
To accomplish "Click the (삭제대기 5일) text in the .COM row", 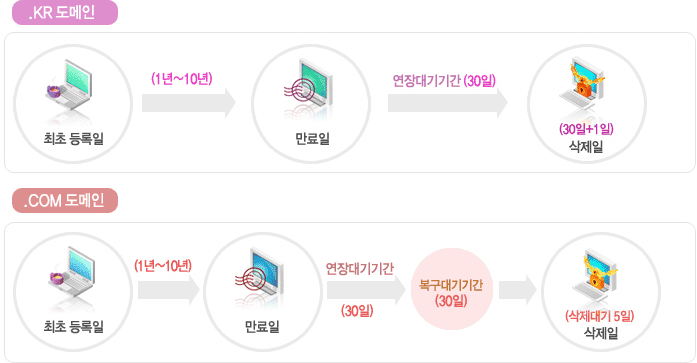I will click(600, 316).
